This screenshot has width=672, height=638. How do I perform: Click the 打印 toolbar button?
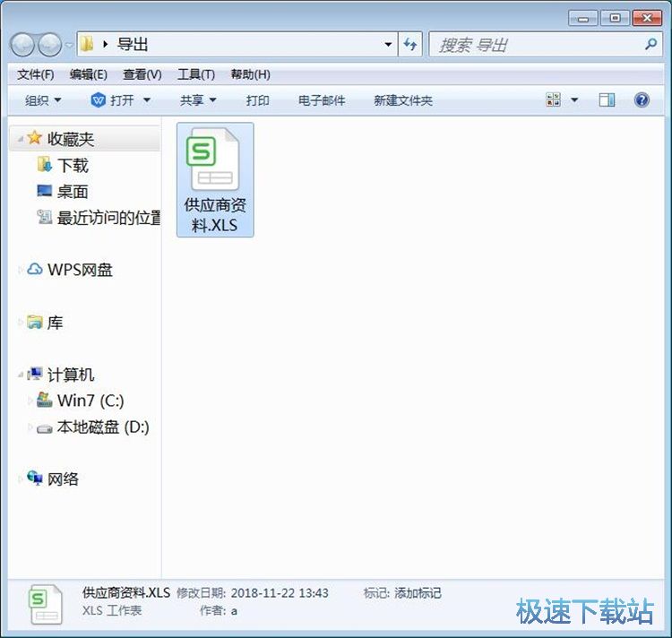[257, 100]
